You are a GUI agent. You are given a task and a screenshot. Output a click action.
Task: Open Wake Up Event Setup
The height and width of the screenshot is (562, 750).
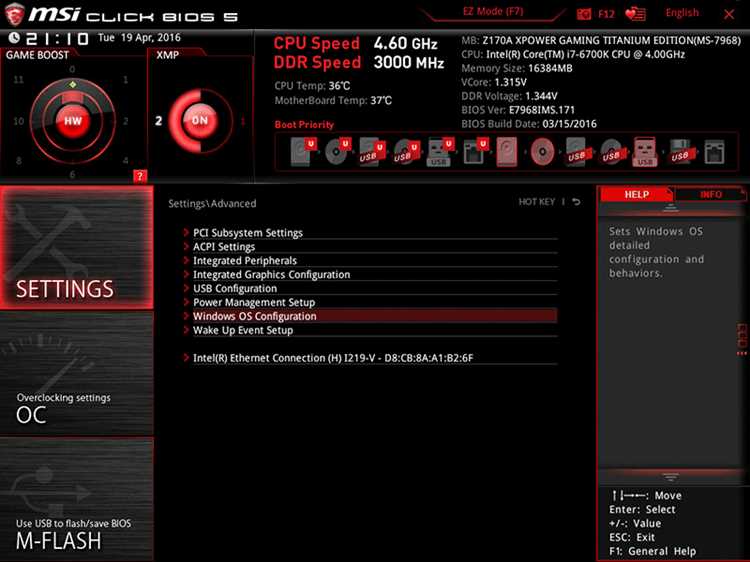370,330
